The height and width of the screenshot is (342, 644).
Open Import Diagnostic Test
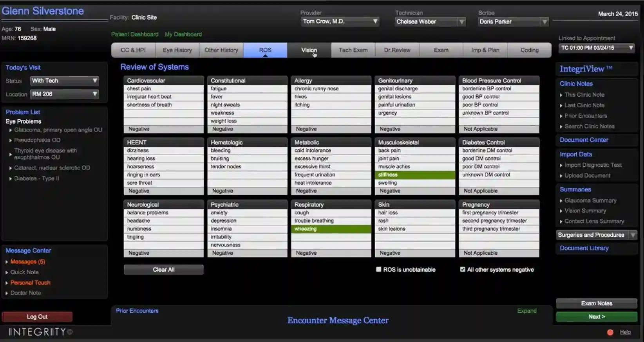tap(593, 165)
